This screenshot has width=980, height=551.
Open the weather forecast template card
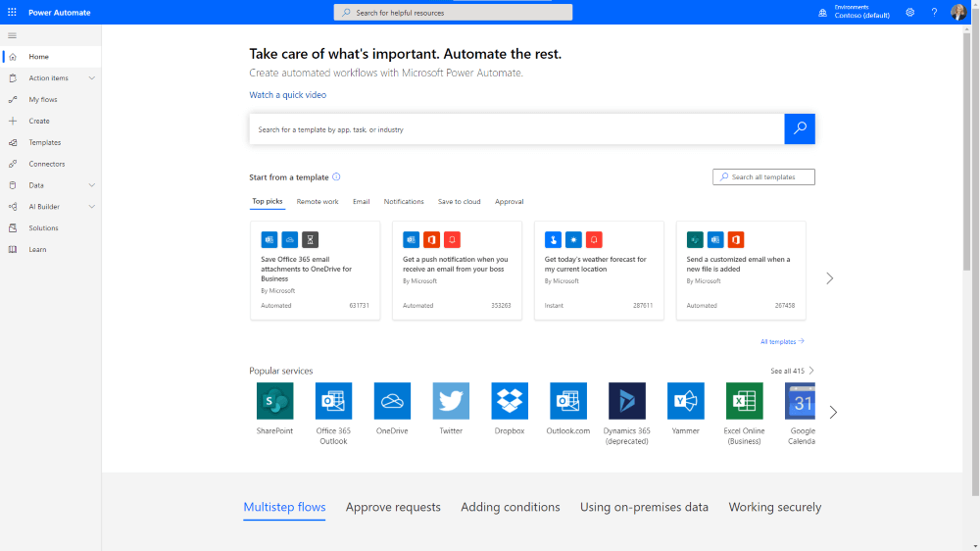click(599, 270)
